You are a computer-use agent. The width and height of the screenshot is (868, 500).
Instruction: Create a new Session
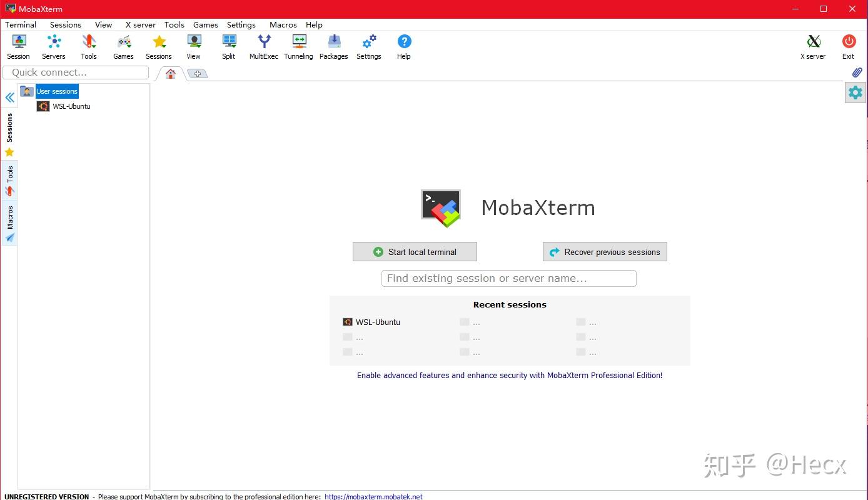[x=18, y=44]
